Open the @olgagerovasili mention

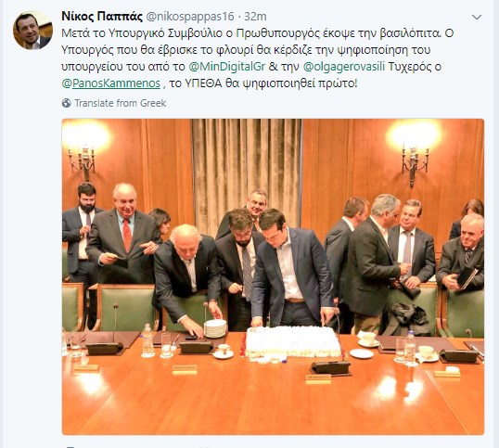[x=344, y=67]
